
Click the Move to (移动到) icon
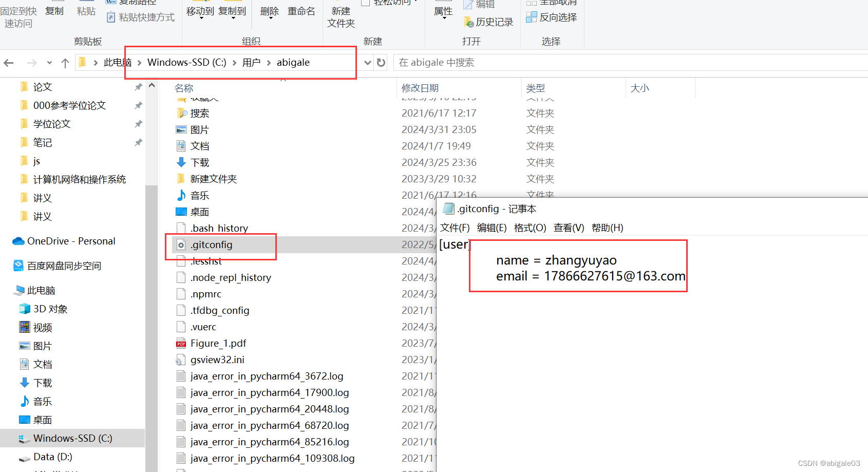(x=200, y=10)
